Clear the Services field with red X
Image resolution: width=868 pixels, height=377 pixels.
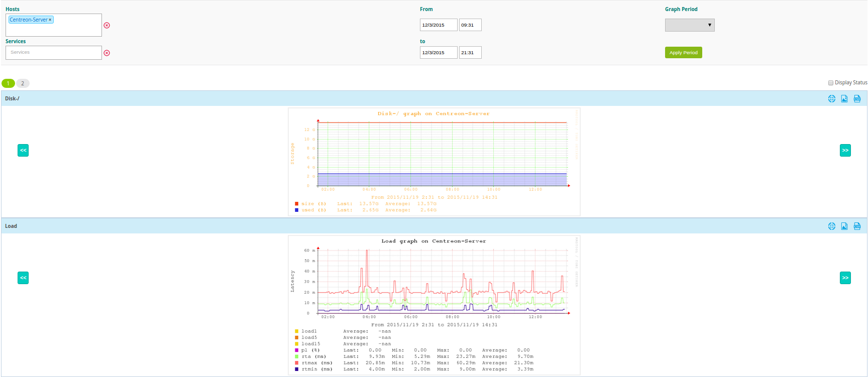(x=106, y=53)
